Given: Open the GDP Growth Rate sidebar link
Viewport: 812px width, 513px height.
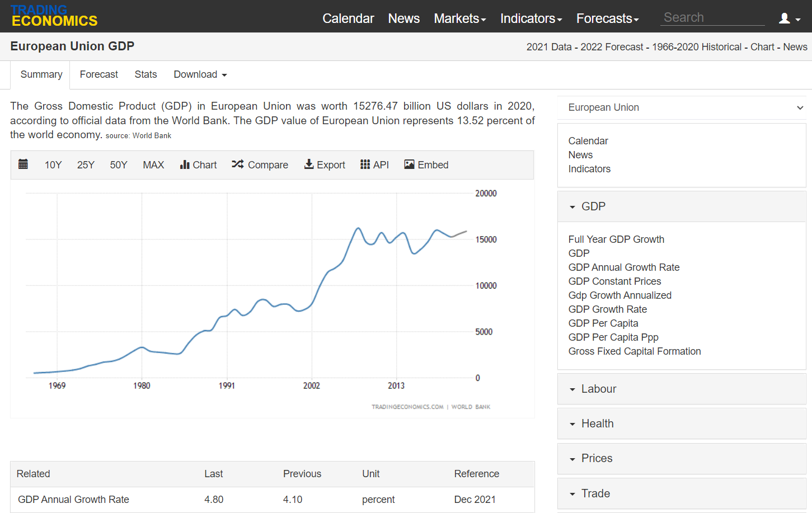Looking at the screenshot, I should pos(607,309).
